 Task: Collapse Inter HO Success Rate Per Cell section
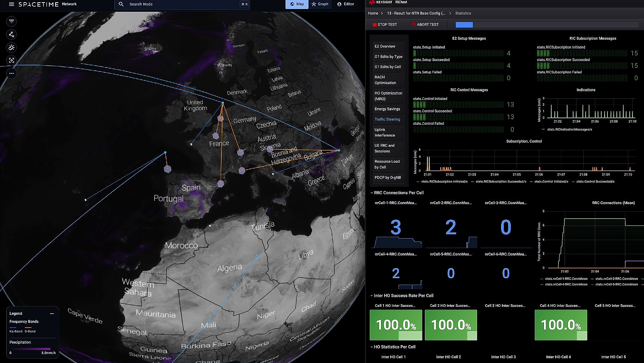click(402, 296)
